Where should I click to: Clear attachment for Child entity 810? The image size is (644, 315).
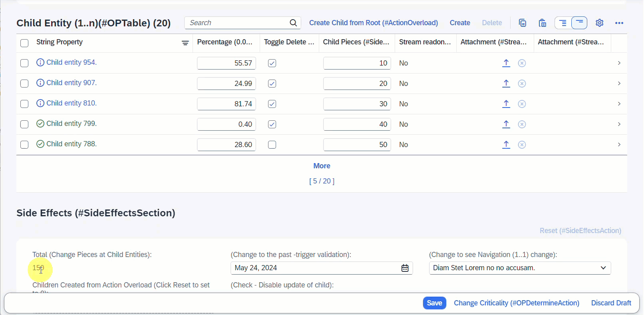point(522,104)
